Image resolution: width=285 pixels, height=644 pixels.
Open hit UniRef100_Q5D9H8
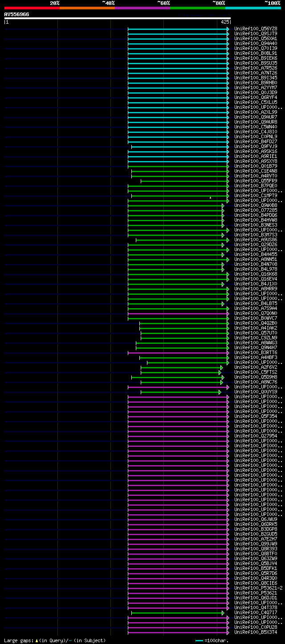[256, 377]
